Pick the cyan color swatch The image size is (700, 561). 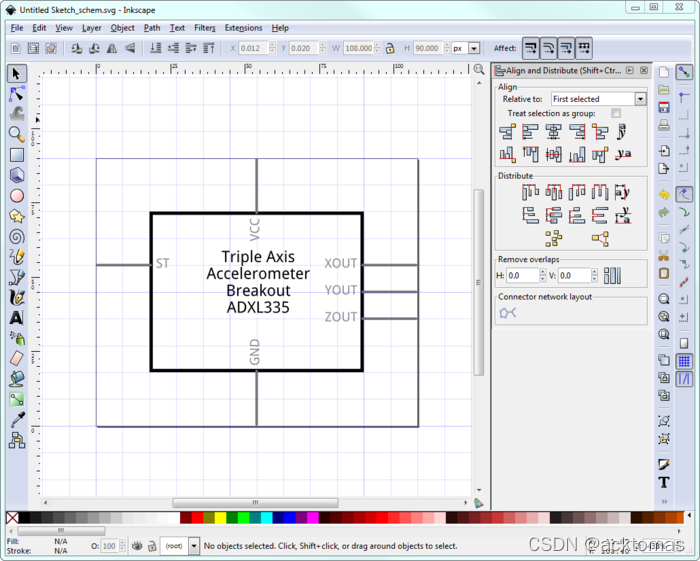(267, 518)
